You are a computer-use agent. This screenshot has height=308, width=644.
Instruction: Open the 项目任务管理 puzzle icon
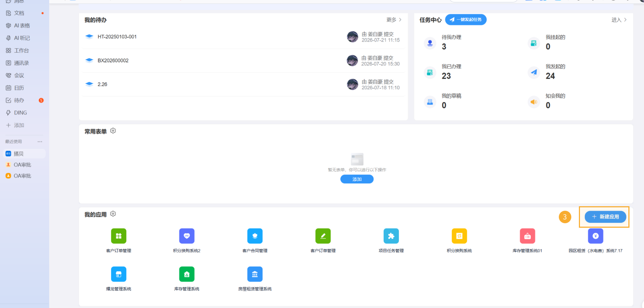pos(391,236)
